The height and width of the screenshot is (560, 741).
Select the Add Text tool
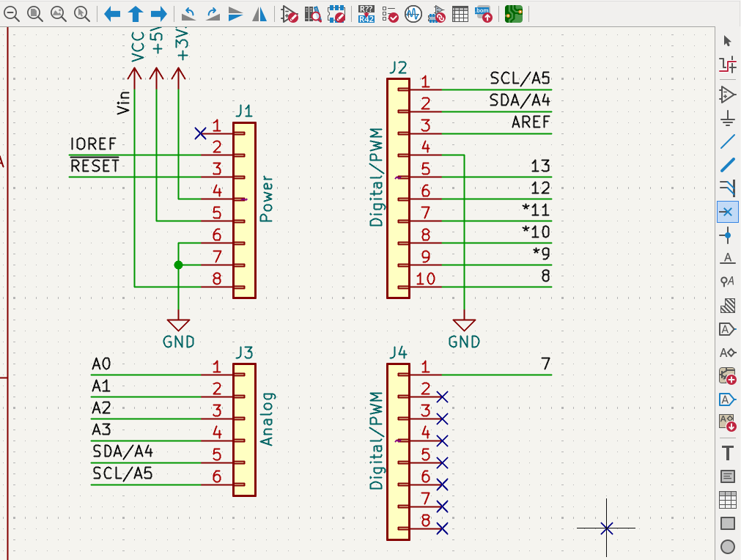tap(727, 452)
